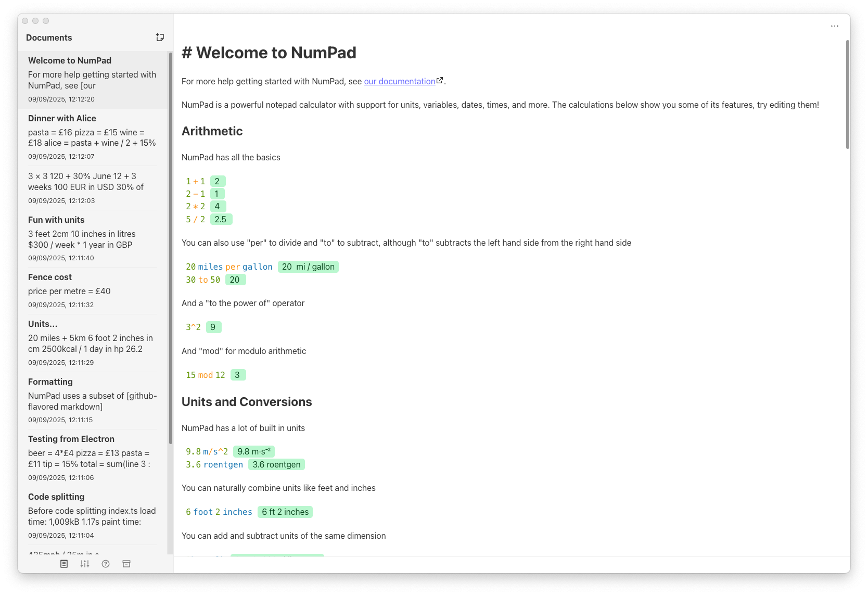
Task: Click the '3.6 roentgen' result badge
Action: [276, 464]
